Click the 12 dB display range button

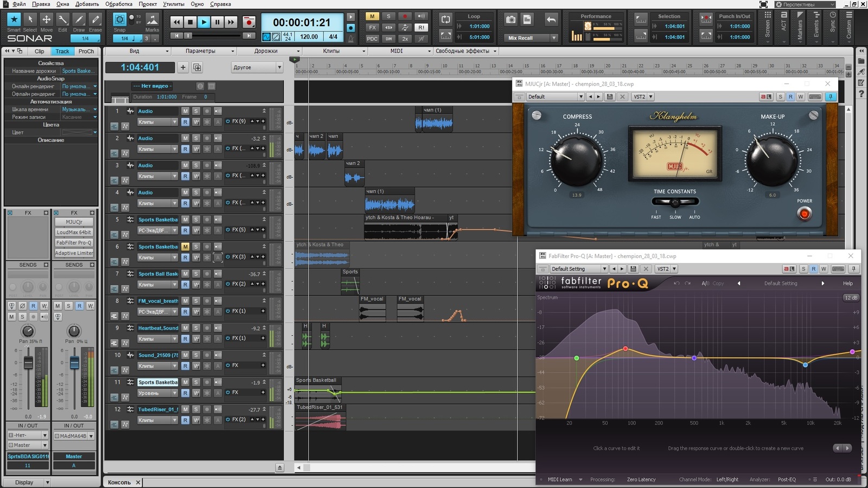click(851, 298)
